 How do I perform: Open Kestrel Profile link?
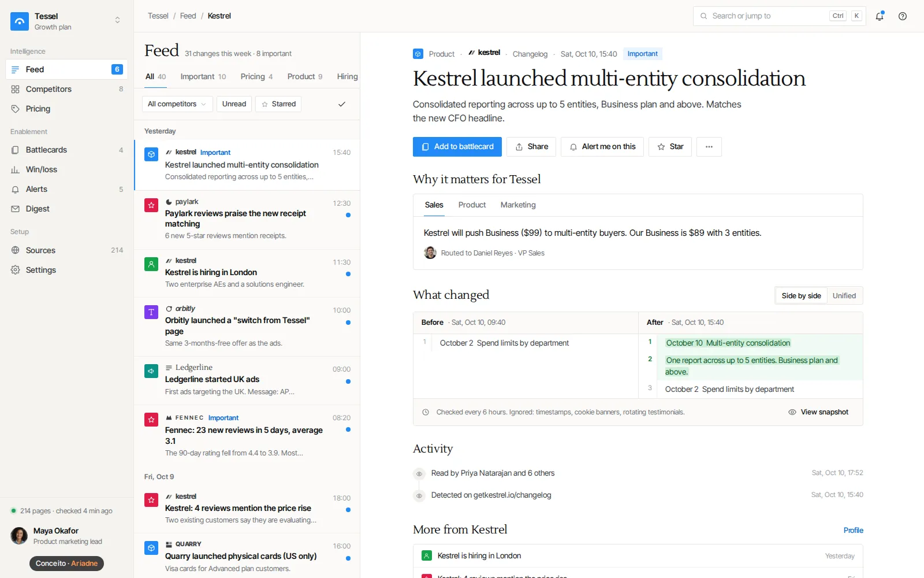point(853,530)
